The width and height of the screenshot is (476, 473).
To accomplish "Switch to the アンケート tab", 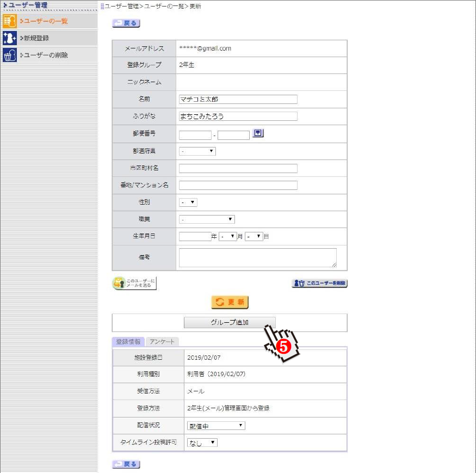I will (x=162, y=342).
